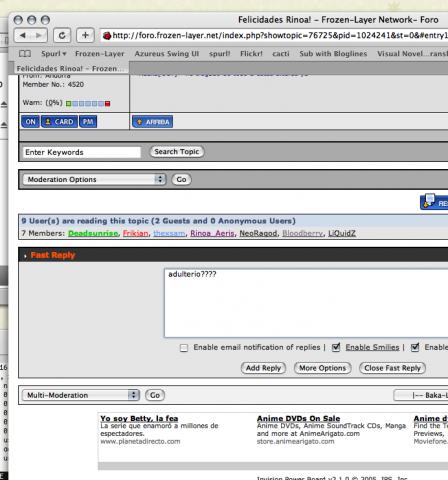The image size is (448, 480).
Task: Toggle the last Enable checkbox at right
Action: pyautogui.click(x=415, y=347)
